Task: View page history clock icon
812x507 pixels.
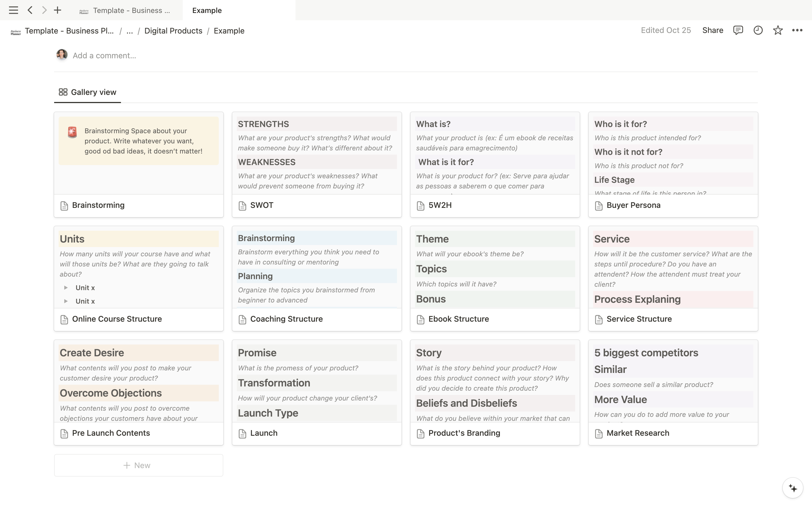Action: pos(758,30)
